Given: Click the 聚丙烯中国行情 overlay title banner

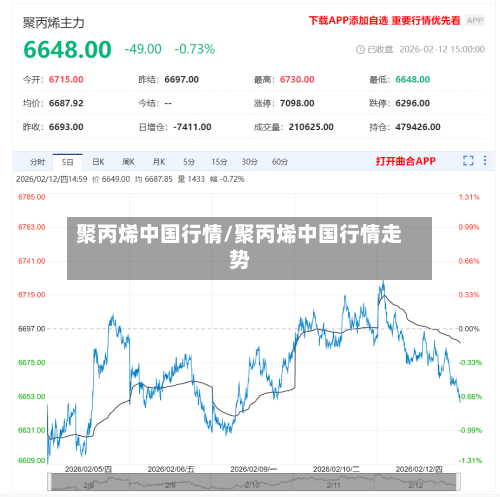Looking at the screenshot, I should (x=249, y=248).
